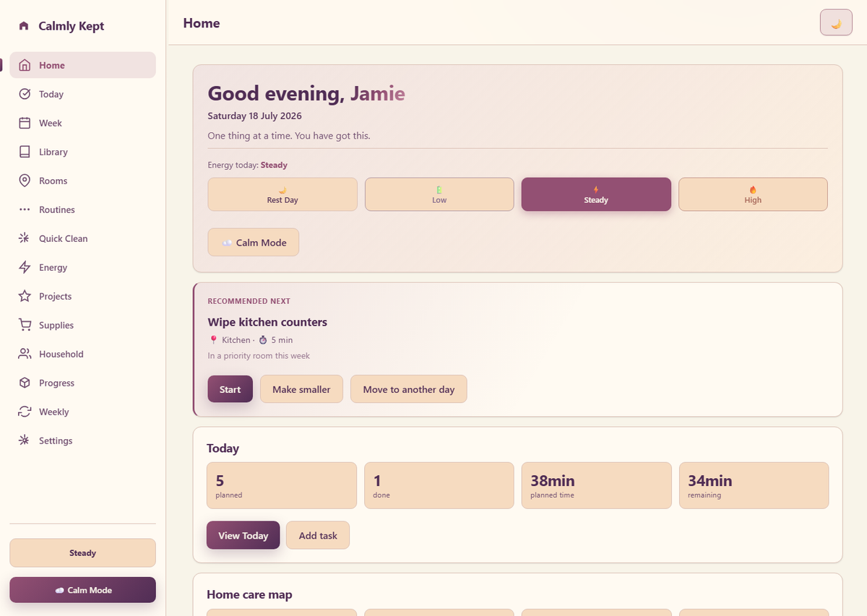Screen dimensions: 867x616
Task: Click the 'Energy today: Steady' label
Action: pos(247,165)
